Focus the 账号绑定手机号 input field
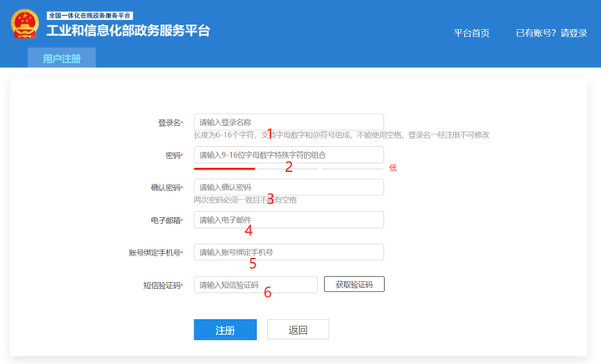This screenshot has height=364, width=601. click(x=289, y=252)
